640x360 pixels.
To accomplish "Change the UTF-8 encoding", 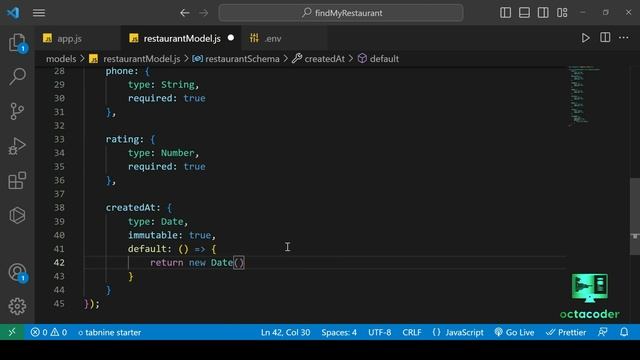I will (380, 332).
